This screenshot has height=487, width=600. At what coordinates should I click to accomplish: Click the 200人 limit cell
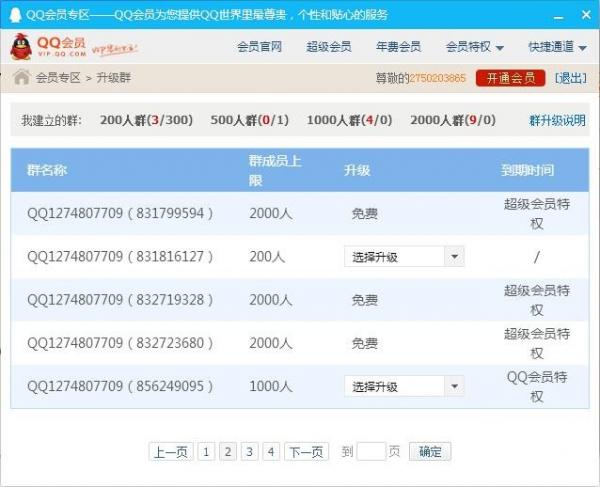(x=267, y=257)
